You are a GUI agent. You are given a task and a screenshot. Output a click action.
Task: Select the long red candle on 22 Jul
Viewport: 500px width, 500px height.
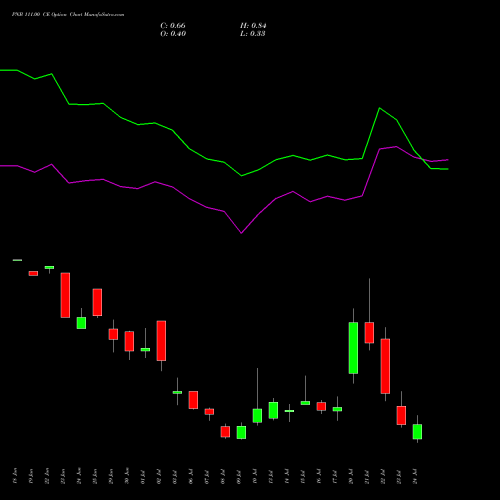tap(385, 366)
